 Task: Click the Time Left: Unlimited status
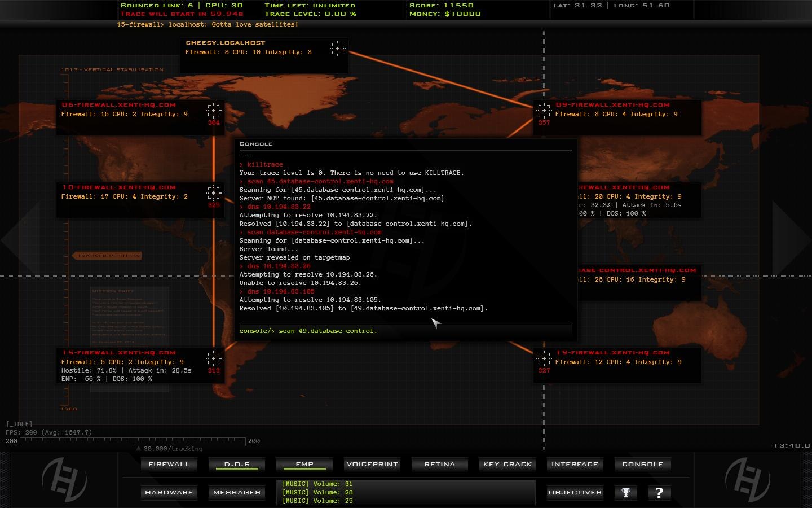point(310,5)
